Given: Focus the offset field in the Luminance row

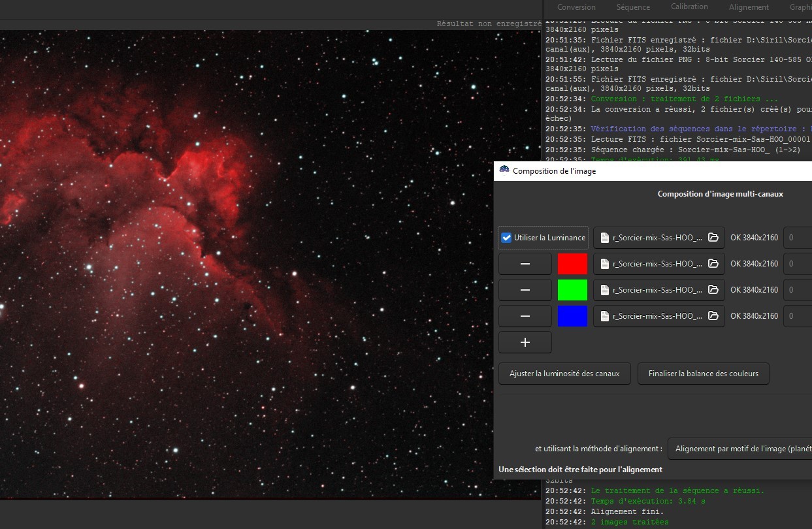Looking at the screenshot, I should 798,238.
